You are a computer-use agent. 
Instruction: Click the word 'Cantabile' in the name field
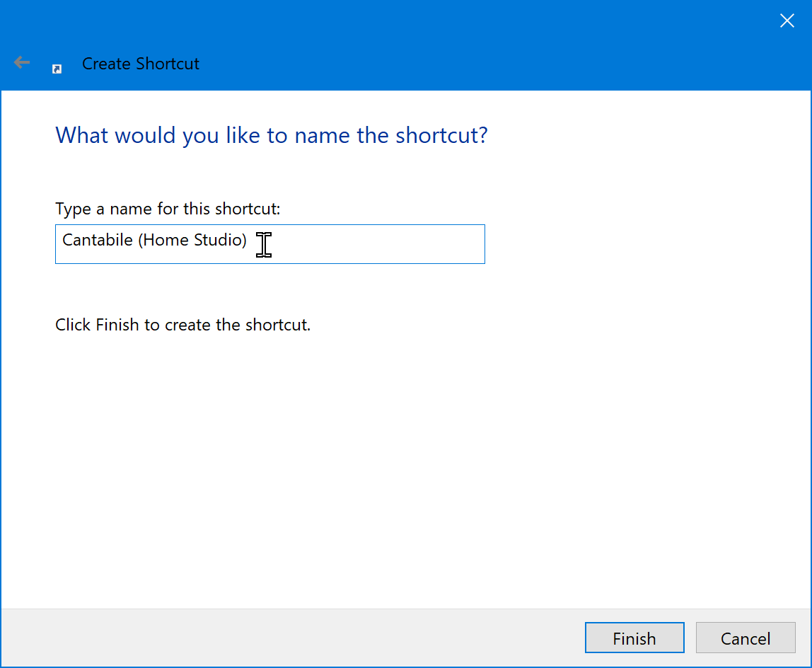(x=98, y=241)
